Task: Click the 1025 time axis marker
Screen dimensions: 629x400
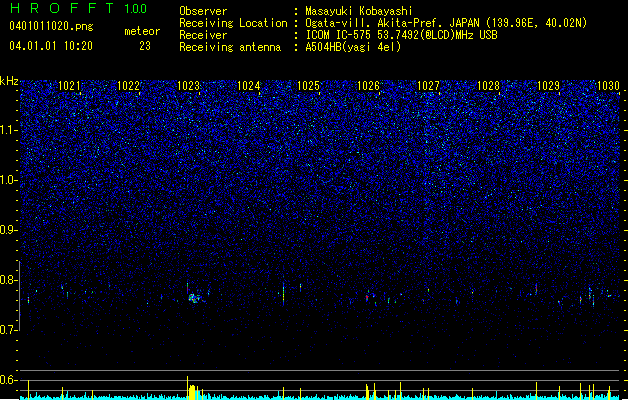Action: point(308,85)
